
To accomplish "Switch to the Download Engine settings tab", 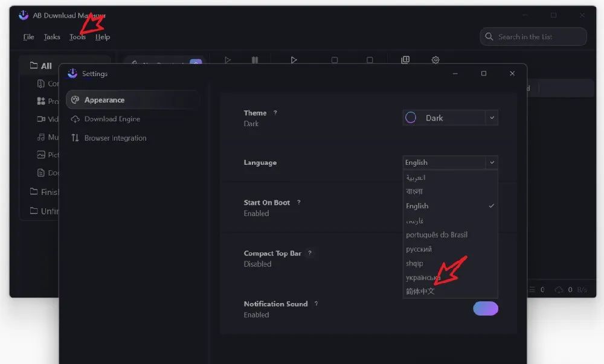I will pos(133,119).
